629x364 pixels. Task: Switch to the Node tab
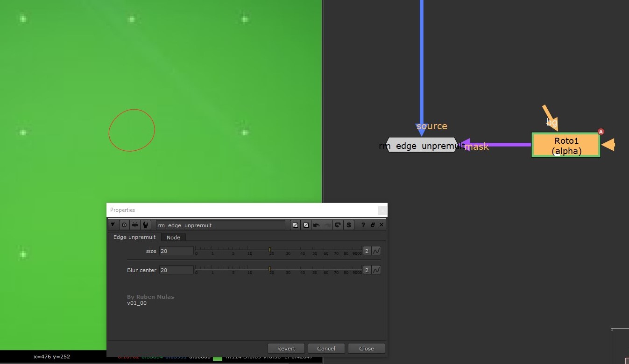[x=173, y=237]
